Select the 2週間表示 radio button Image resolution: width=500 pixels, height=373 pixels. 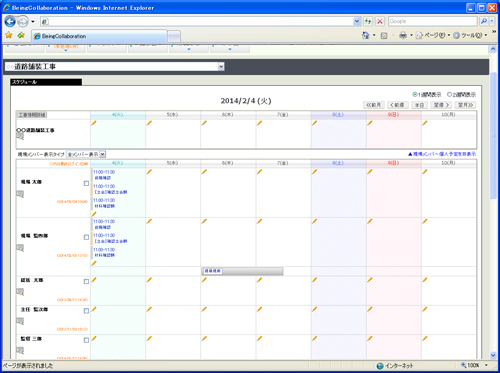pyautogui.click(x=449, y=94)
